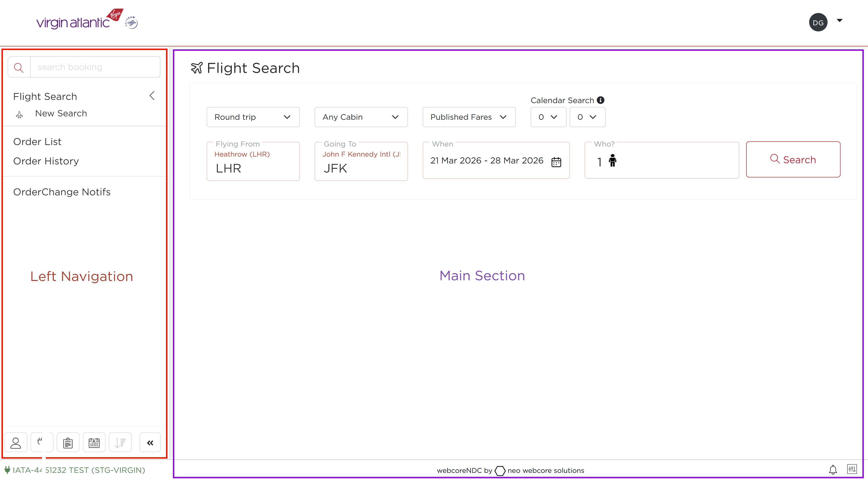Click the adult passenger person icon
868x479 pixels.
[612, 160]
